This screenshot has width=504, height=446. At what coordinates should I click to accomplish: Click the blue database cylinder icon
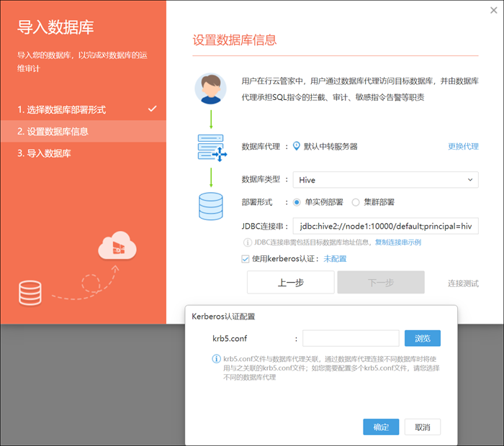[x=210, y=205]
